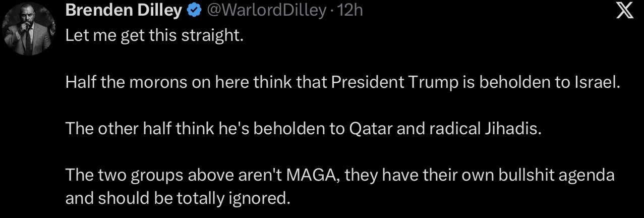Open Brenden Dilley's profile picture
Image resolution: width=644 pixels, height=218 pixels.
click(x=29, y=31)
